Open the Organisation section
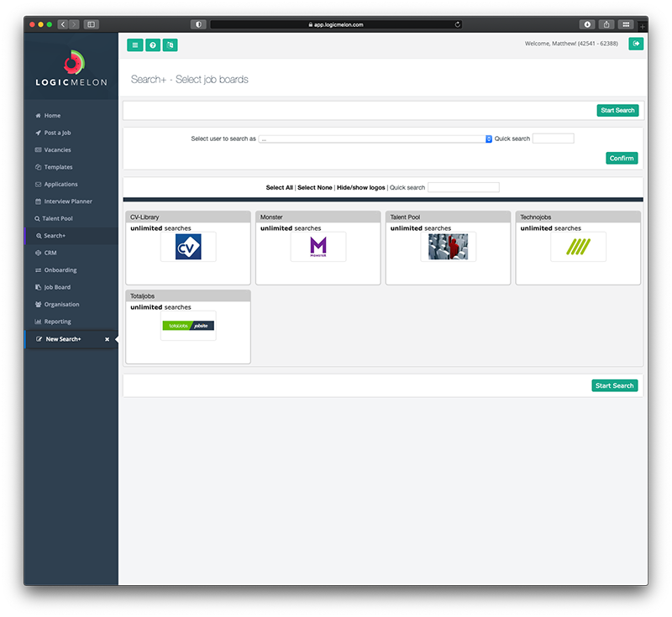672x617 pixels. coord(71,305)
